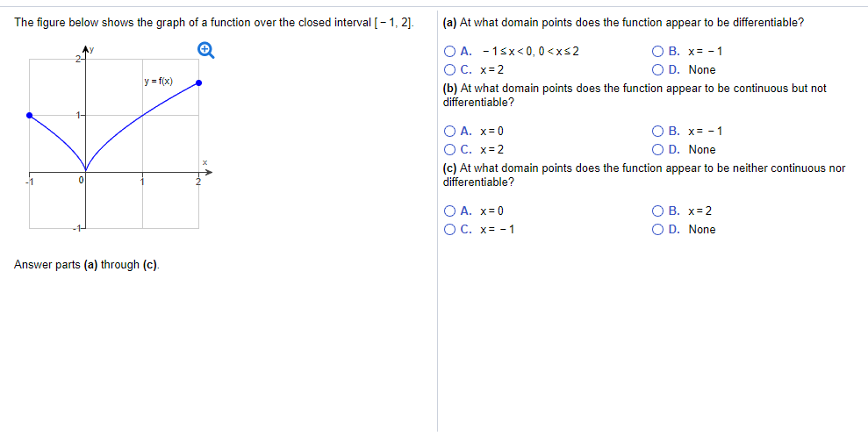
Task: Click the 'Answer parts (a) through (c)' text
Action: tap(87, 265)
